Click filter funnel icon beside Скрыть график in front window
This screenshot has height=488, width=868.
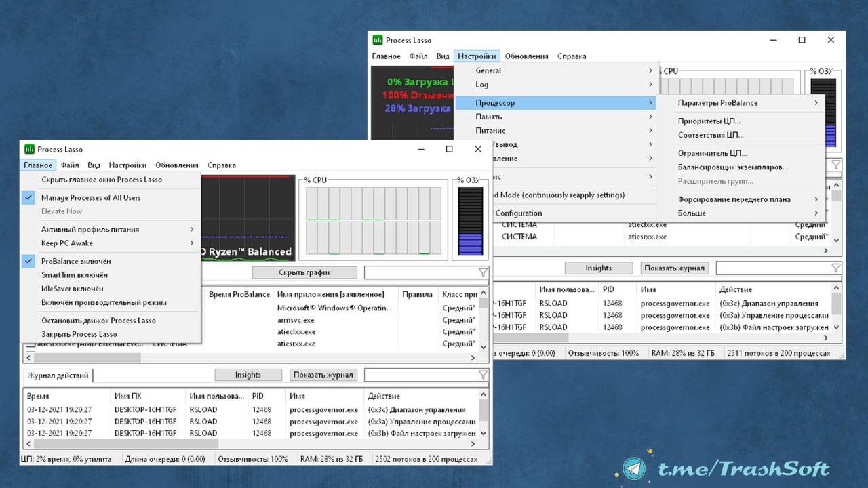(x=483, y=272)
